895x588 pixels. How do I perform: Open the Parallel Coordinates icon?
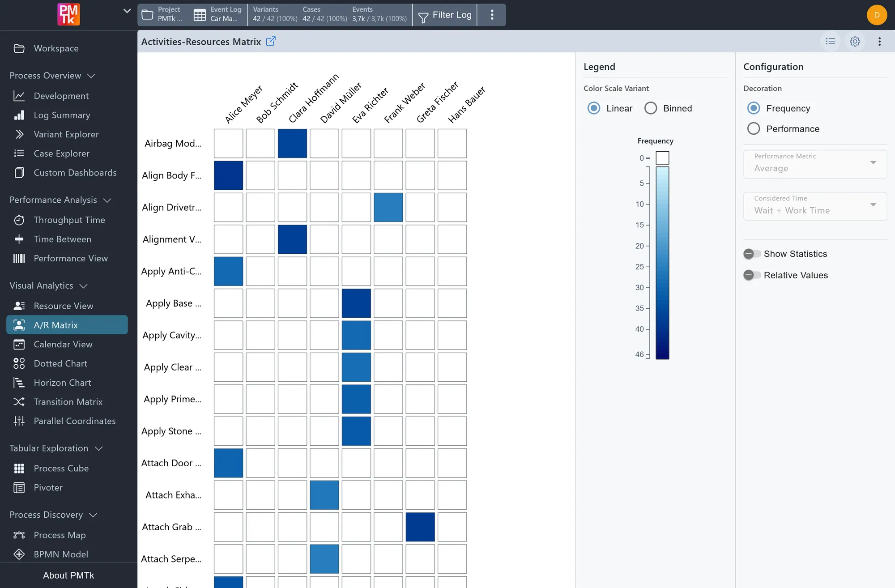pyautogui.click(x=19, y=421)
